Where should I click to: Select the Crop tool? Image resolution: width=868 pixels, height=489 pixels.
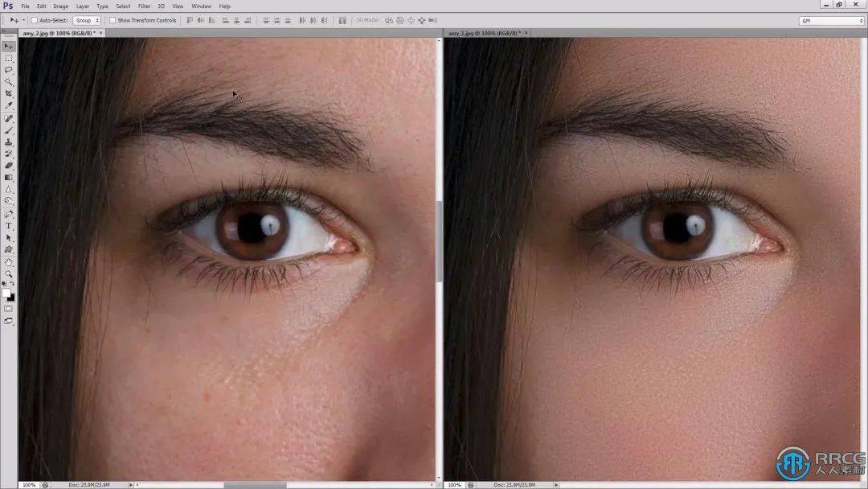click(x=9, y=94)
